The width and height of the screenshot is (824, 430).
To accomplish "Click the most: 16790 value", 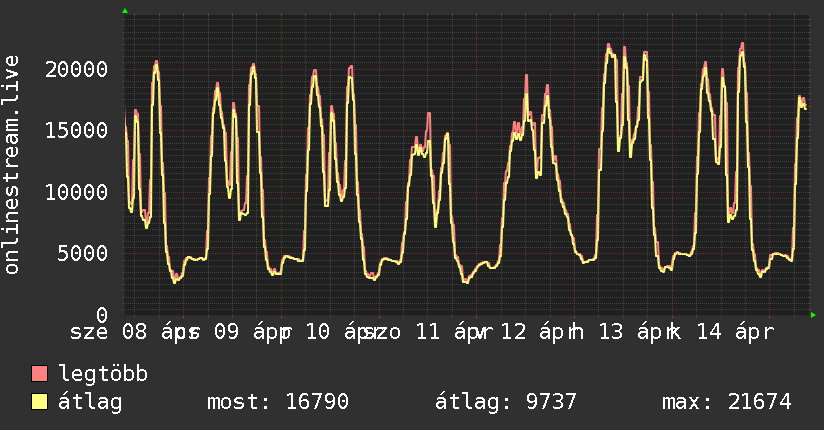I will tap(277, 402).
